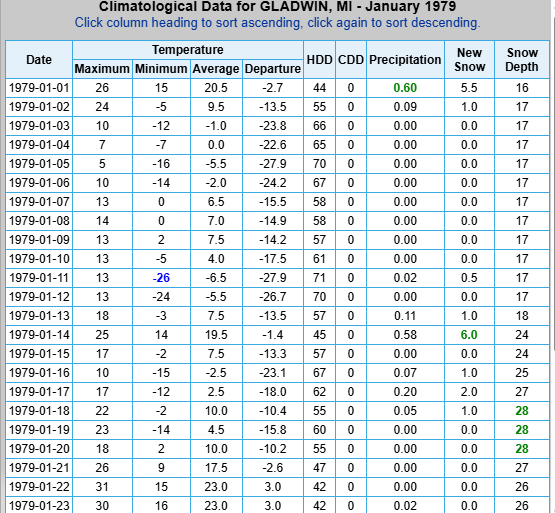Sort by New Snow column

coord(469,59)
